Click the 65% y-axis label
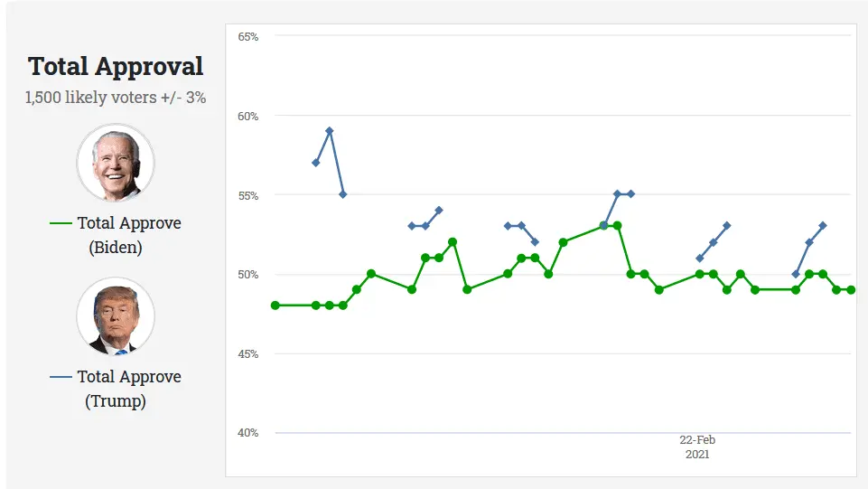The height and width of the screenshot is (489, 868). (247, 36)
